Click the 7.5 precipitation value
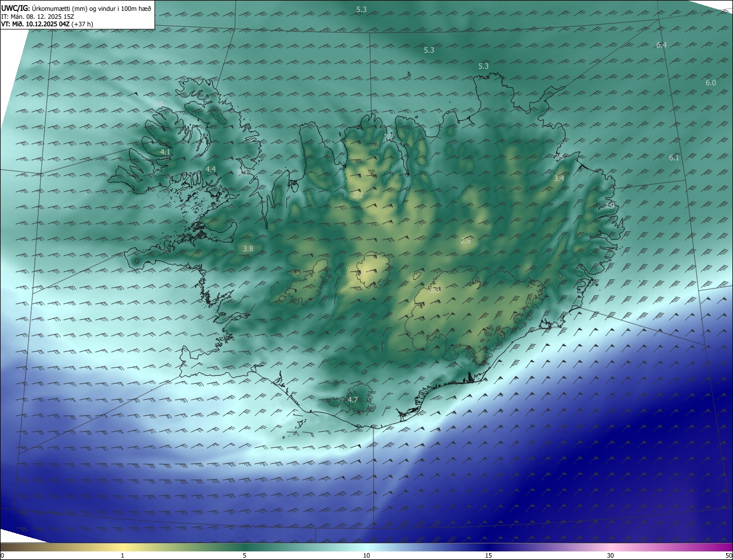Viewport: 733px width, 560px height. point(559,157)
